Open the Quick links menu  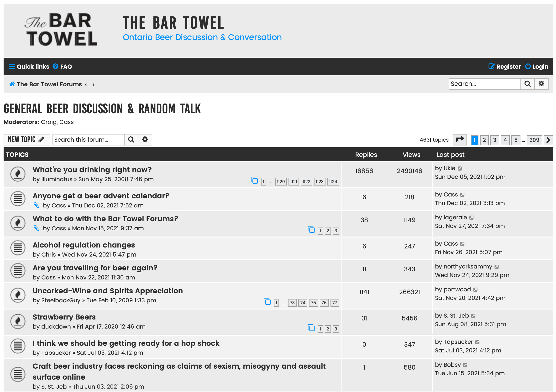29,67
